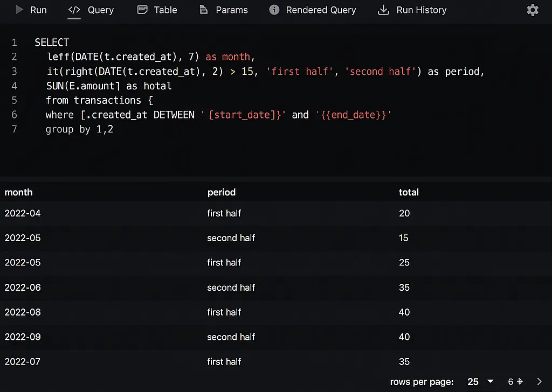This screenshot has width=552, height=392.
Task: Open settings via gear icon
Action: click(533, 10)
